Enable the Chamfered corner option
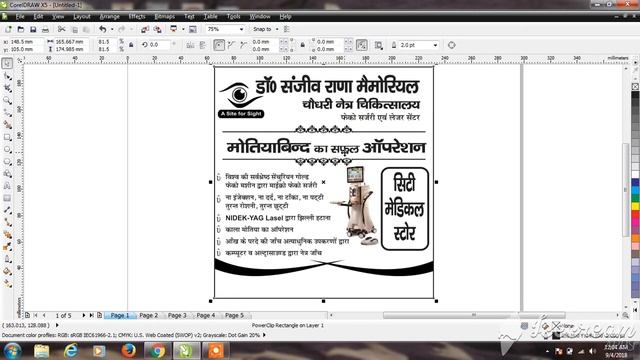This screenshot has width=640, height=360. point(244,45)
